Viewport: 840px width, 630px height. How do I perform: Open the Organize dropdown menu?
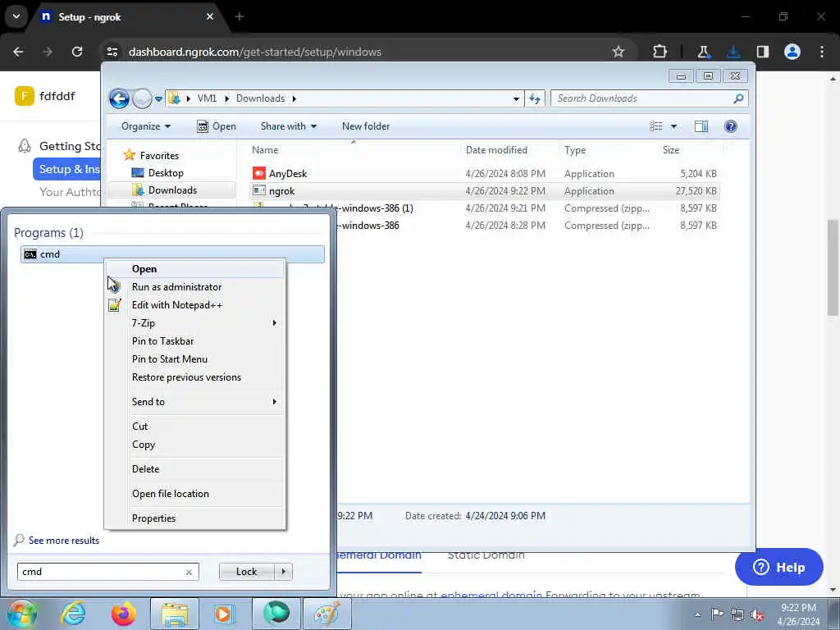[146, 126]
